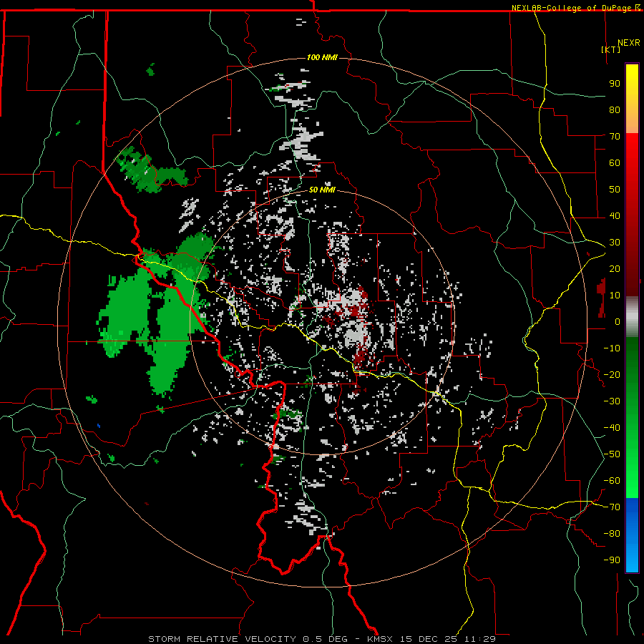The image size is (644, 644).
Task: Click the 100 NMI range ring label
Action: point(322,57)
